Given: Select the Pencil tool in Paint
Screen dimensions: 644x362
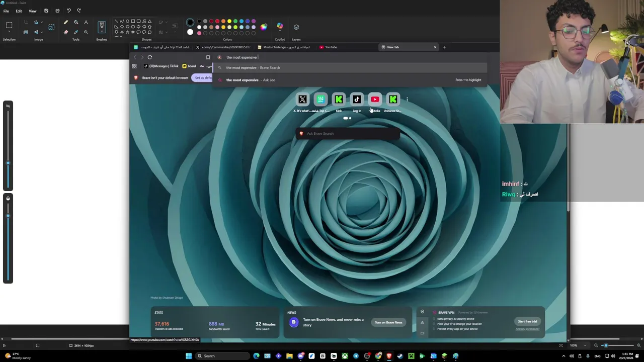Looking at the screenshot, I should pos(65,22).
